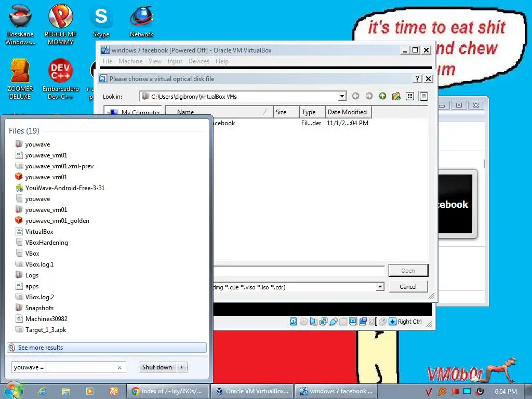Click the display status bar indicator

coord(353,321)
